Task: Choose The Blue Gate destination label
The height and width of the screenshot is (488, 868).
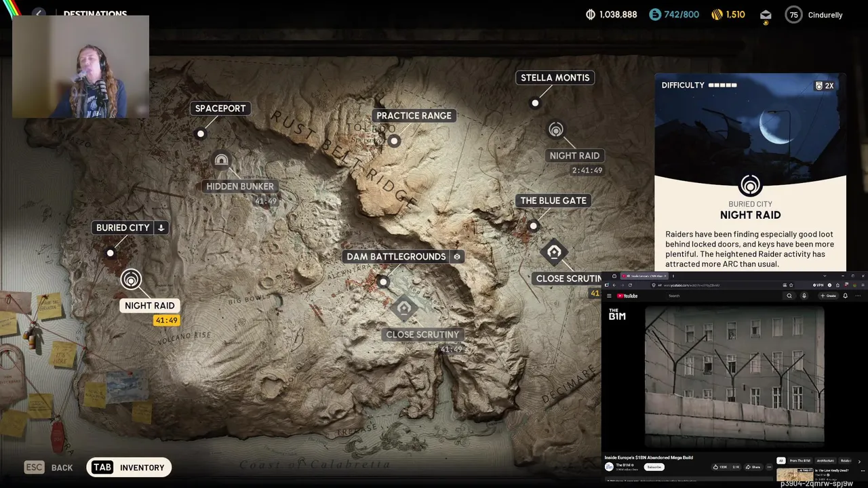Action: (x=553, y=201)
